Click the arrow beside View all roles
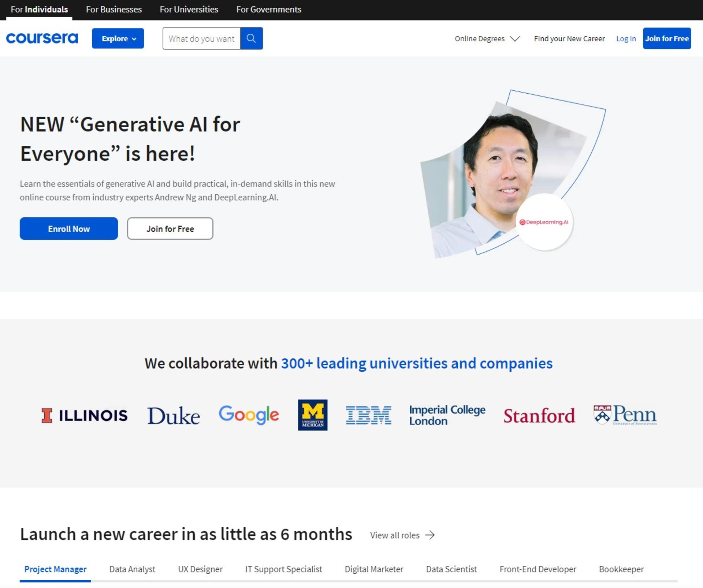Viewport: 703px width, 588px height. point(430,535)
